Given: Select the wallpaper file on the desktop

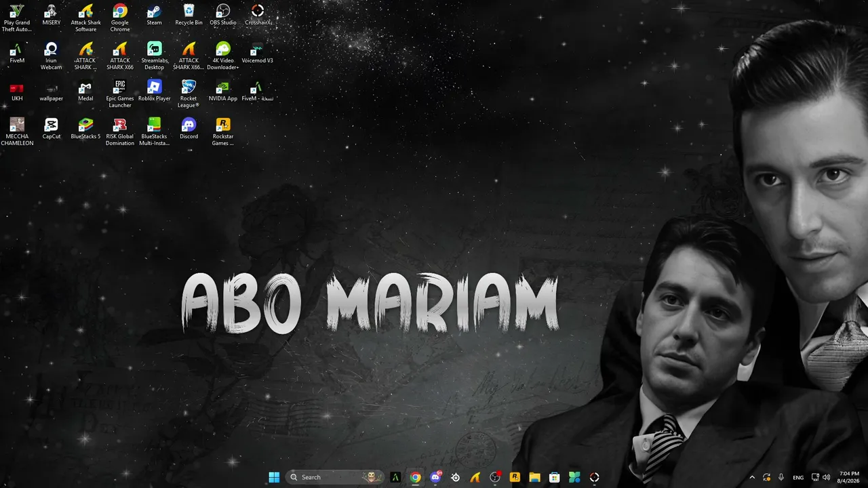Looking at the screenshot, I should coord(52,91).
